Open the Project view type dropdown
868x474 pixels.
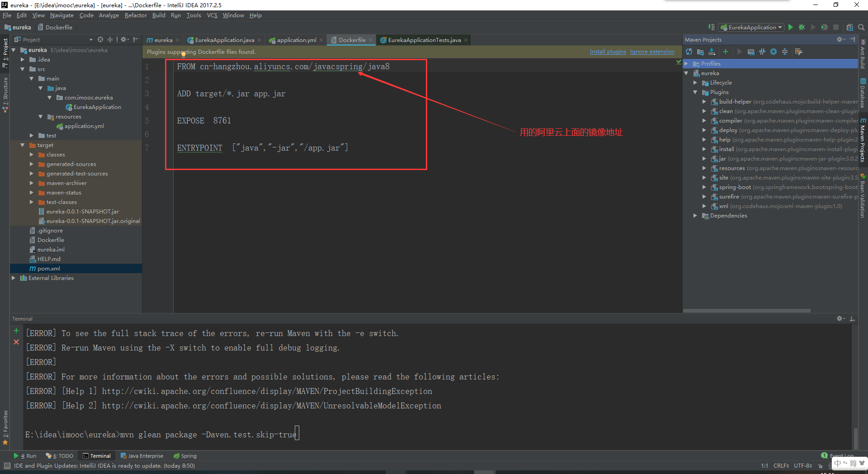pos(91,40)
